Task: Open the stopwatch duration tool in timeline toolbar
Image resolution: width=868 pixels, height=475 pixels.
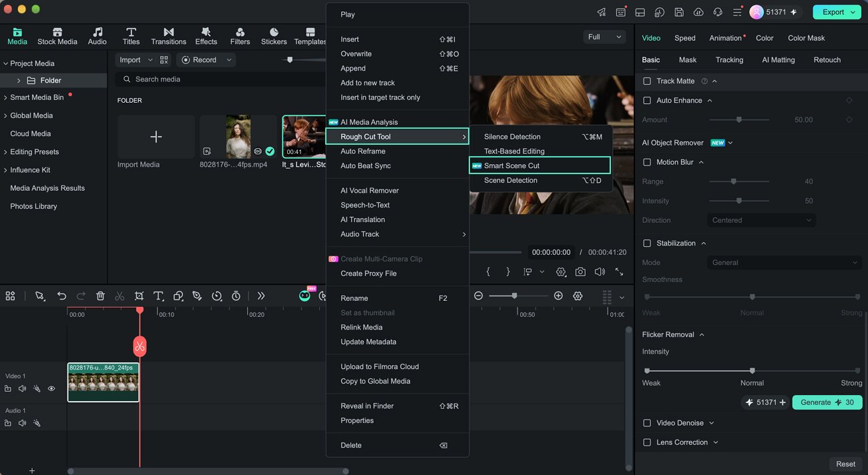Action: tap(236, 296)
